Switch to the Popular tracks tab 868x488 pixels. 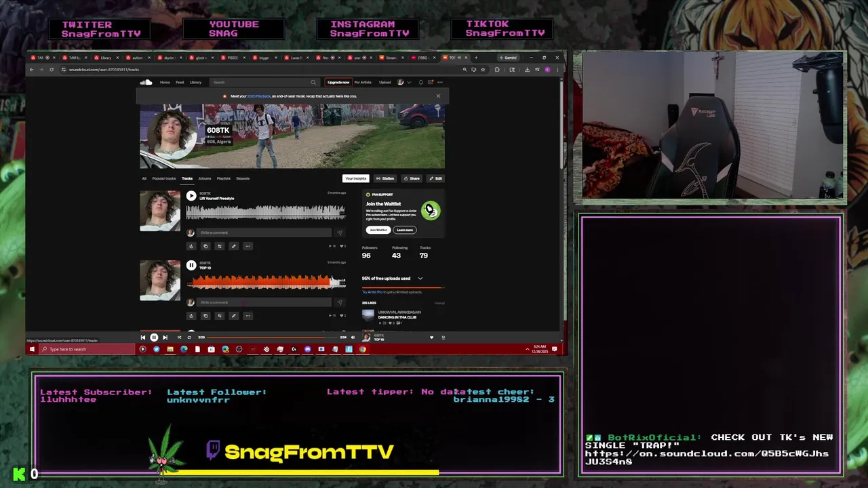(x=164, y=178)
